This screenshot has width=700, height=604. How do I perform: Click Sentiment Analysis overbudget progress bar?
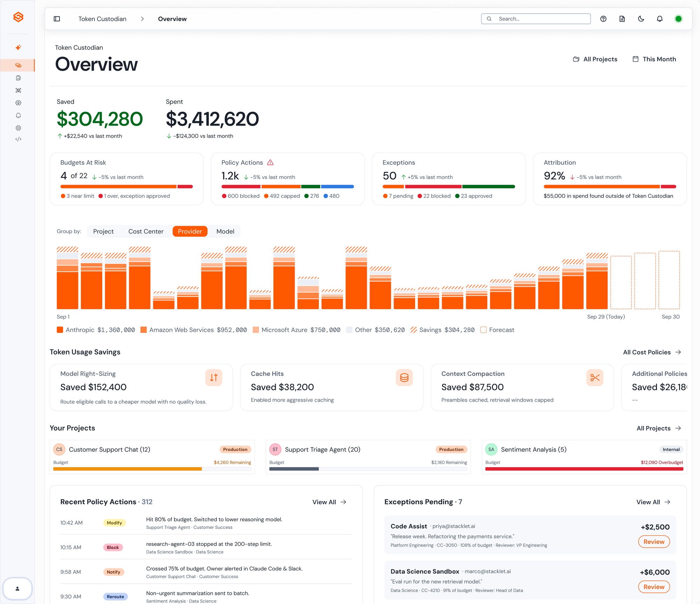584,469
